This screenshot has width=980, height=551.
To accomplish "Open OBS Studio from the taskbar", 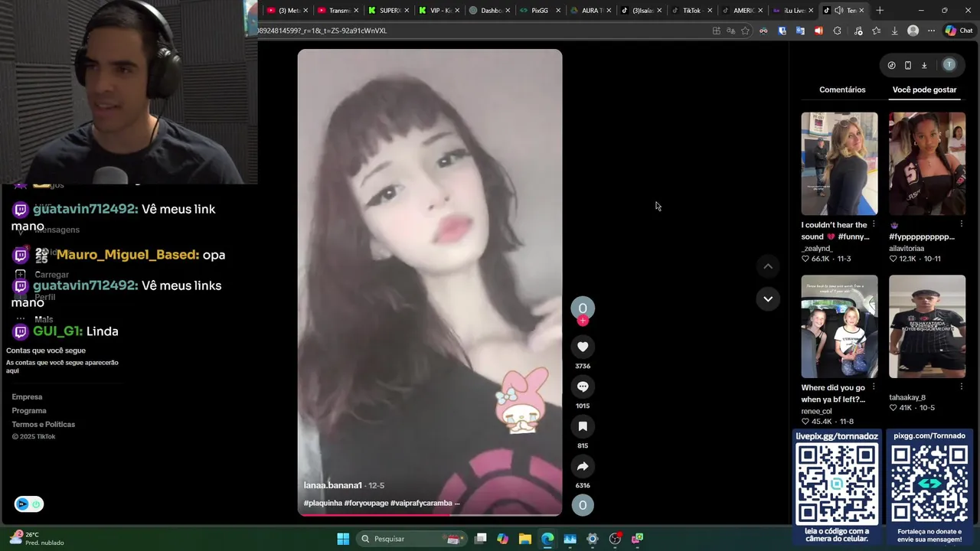I will [615, 539].
